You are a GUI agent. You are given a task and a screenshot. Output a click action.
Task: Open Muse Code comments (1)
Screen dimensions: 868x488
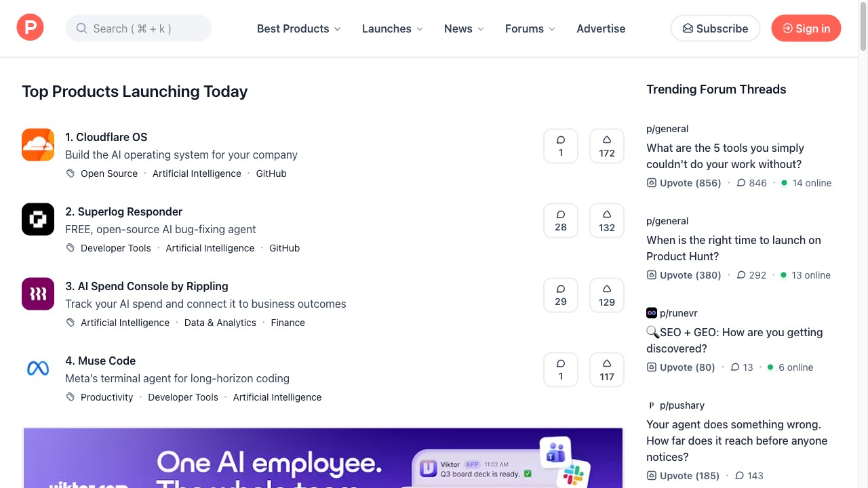[x=561, y=369]
